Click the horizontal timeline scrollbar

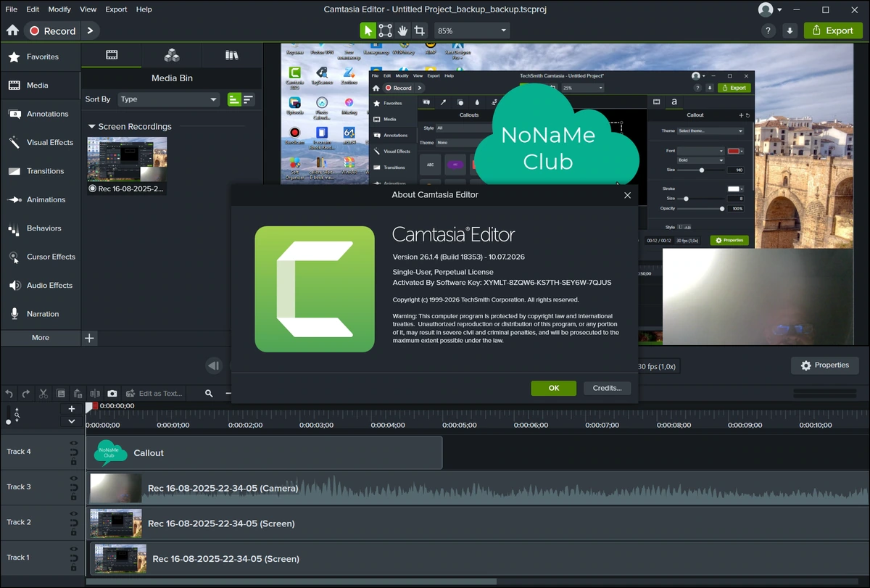[x=291, y=581]
